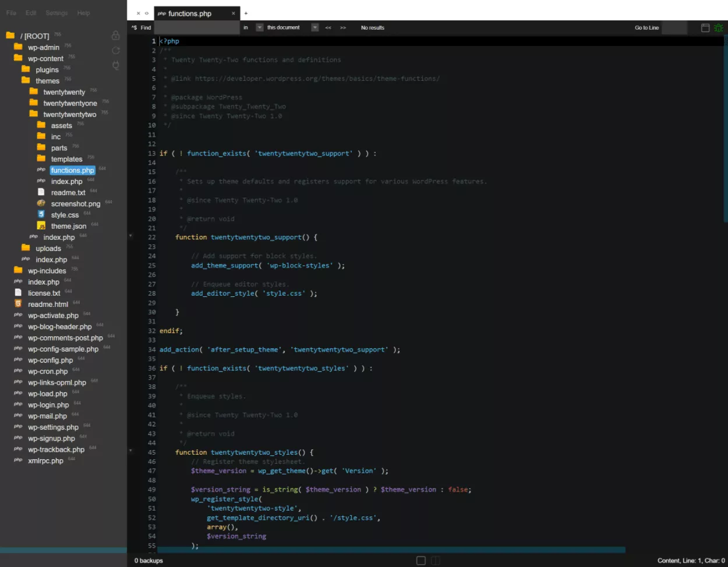The image size is (728, 567).
Task: Expand the twentytwenty theme folder
Action: pos(63,92)
